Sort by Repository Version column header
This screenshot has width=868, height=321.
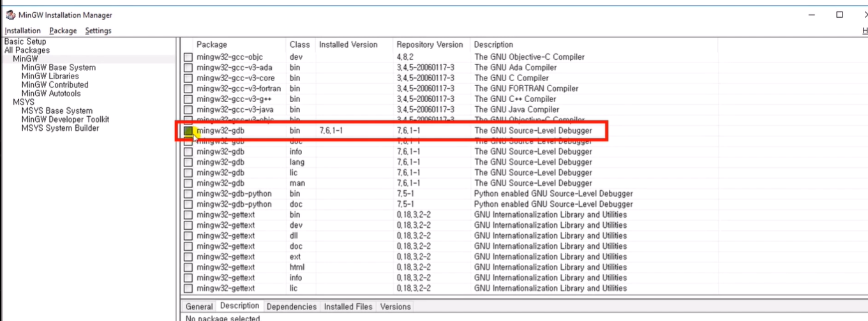[x=431, y=45]
